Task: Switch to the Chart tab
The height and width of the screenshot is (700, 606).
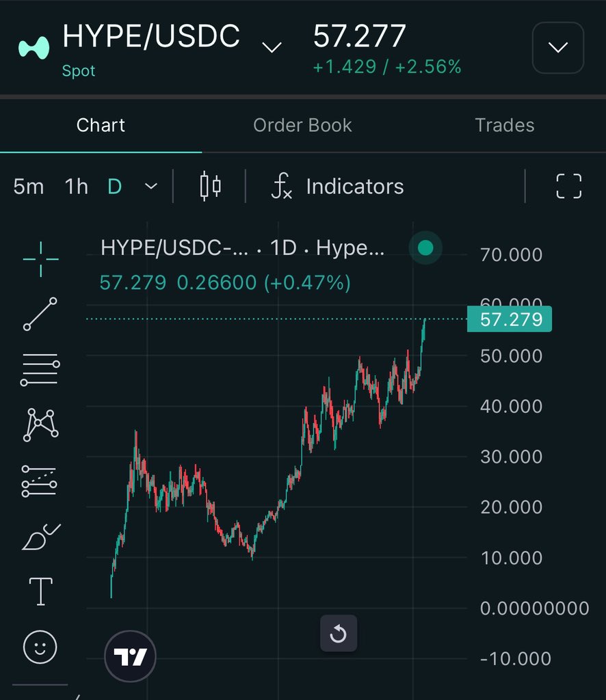Action: (x=101, y=126)
